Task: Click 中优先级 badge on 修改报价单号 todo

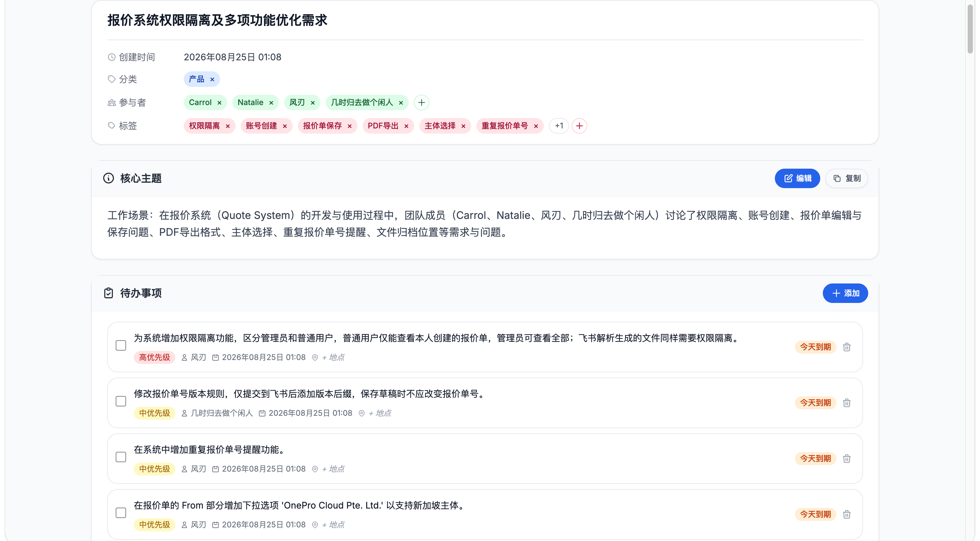Action: coord(155,413)
